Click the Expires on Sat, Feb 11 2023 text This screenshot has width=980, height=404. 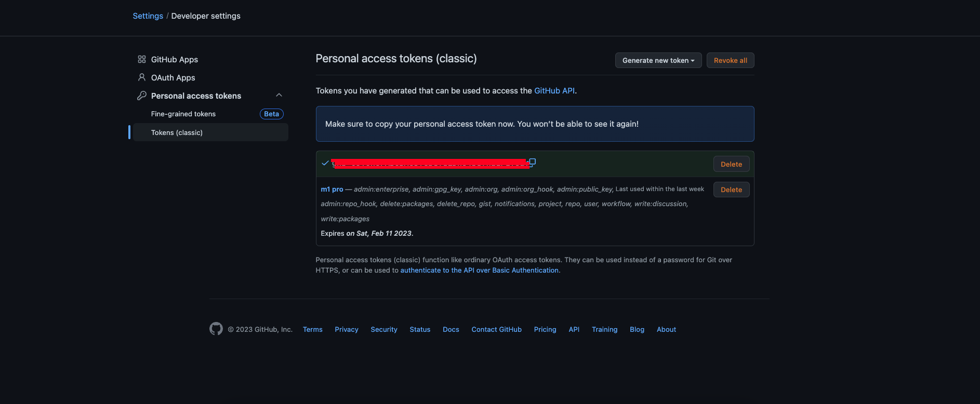click(x=367, y=233)
